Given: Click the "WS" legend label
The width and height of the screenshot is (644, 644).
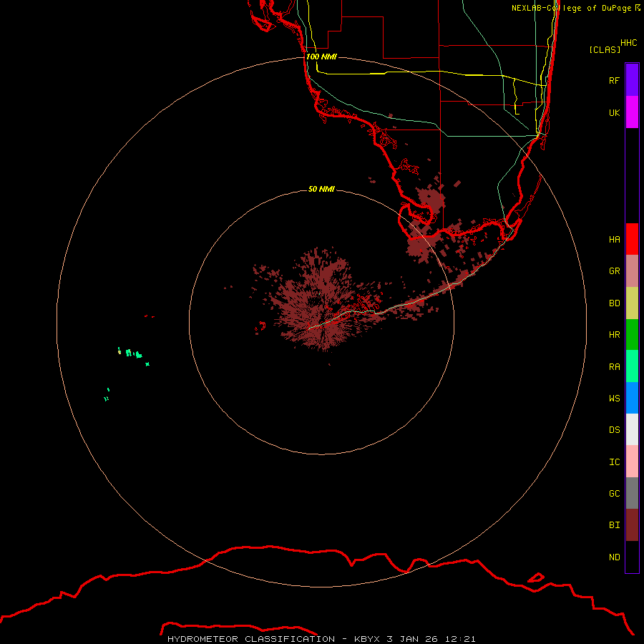Looking at the screenshot, I should (x=614, y=398).
